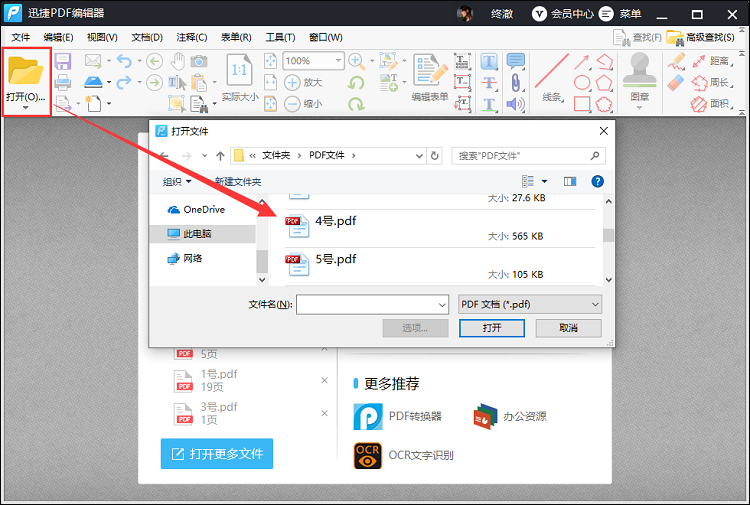Click the Zoom Out (缩小) button
Image resolution: width=750 pixels, height=505 pixels.
point(303,104)
